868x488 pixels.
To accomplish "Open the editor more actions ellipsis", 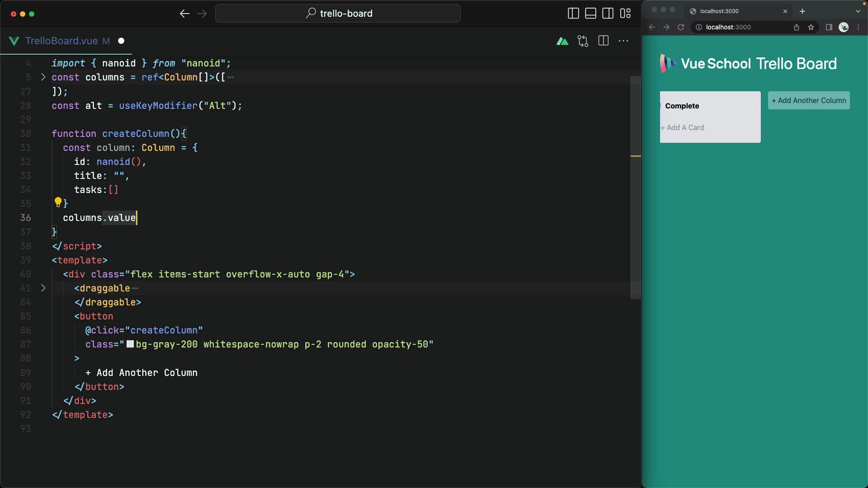I will click(x=623, y=41).
